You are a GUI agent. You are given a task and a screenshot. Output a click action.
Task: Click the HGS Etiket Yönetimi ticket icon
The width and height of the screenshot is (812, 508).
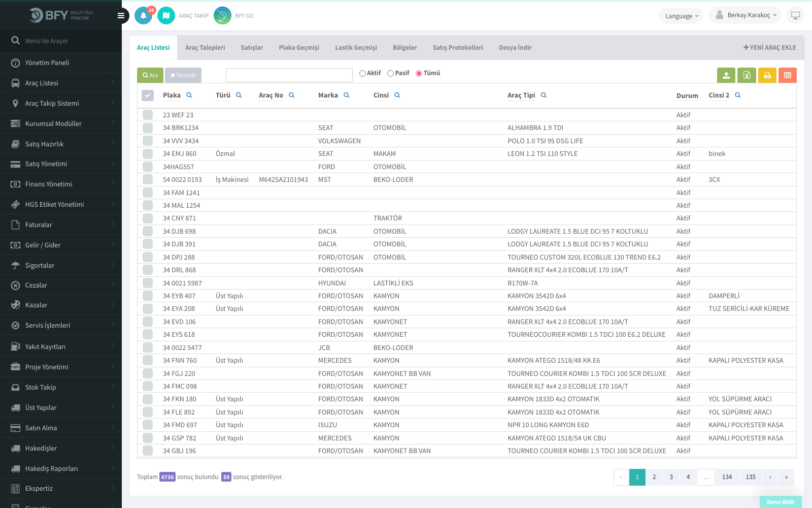tap(16, 204)
